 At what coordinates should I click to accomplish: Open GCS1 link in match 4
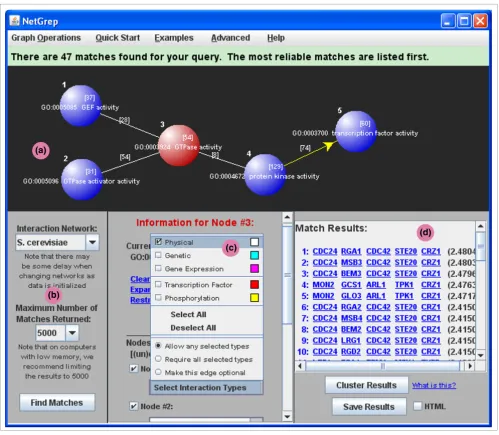click(x=351, y=285)
